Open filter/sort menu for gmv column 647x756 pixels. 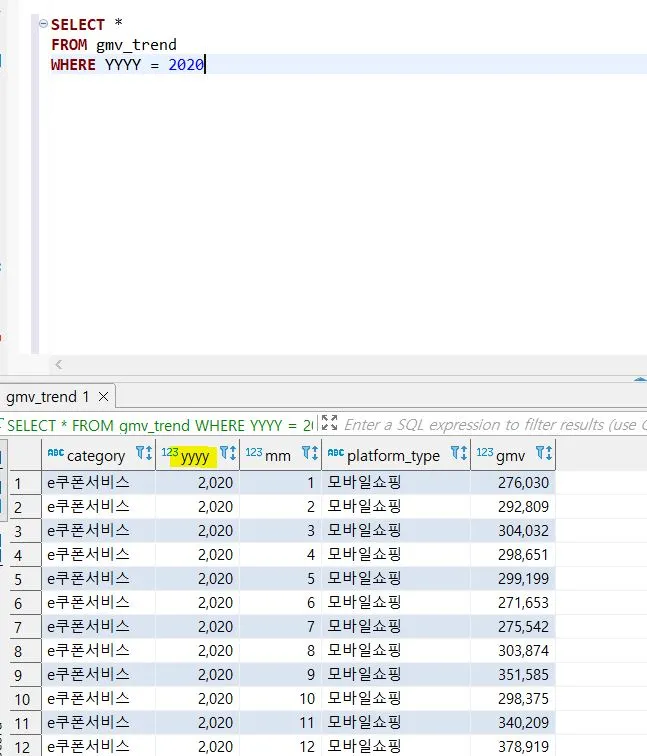[544, 453]
